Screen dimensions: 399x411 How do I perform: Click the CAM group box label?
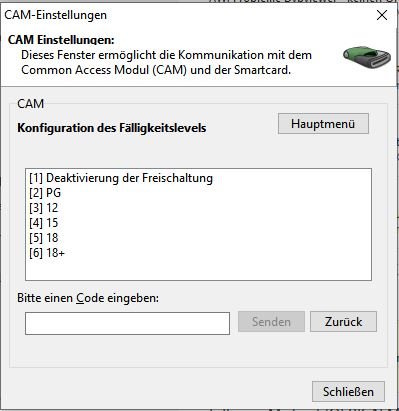[x=31, y=104]
